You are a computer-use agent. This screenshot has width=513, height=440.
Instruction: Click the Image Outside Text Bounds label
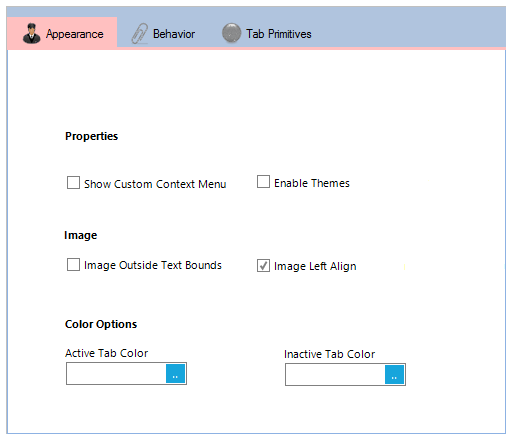click(153, 265)
